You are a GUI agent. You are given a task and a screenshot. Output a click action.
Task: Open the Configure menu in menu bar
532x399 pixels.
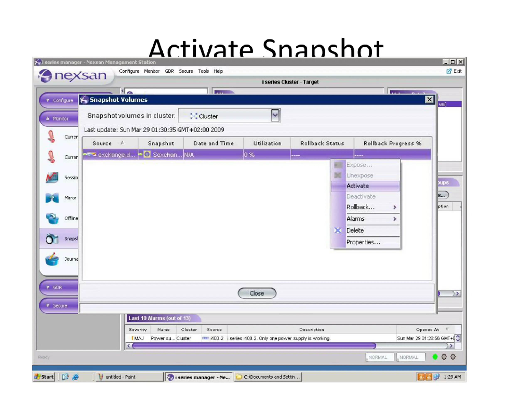pos(129,71)
